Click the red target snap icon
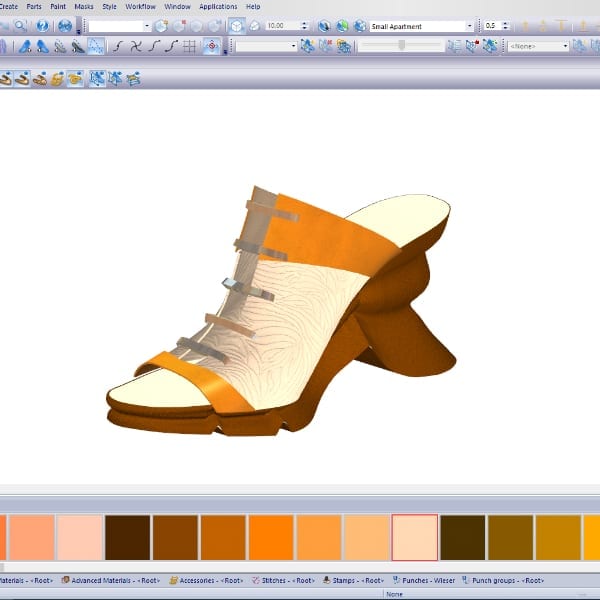This screenshot has height=600, width=600. [212, 46]
